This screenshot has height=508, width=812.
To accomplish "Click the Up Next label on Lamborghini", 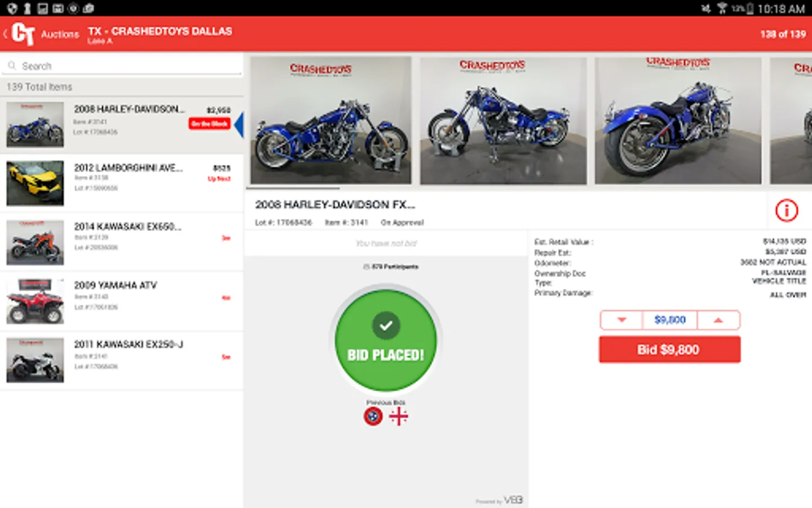I will tap(219, 179).
